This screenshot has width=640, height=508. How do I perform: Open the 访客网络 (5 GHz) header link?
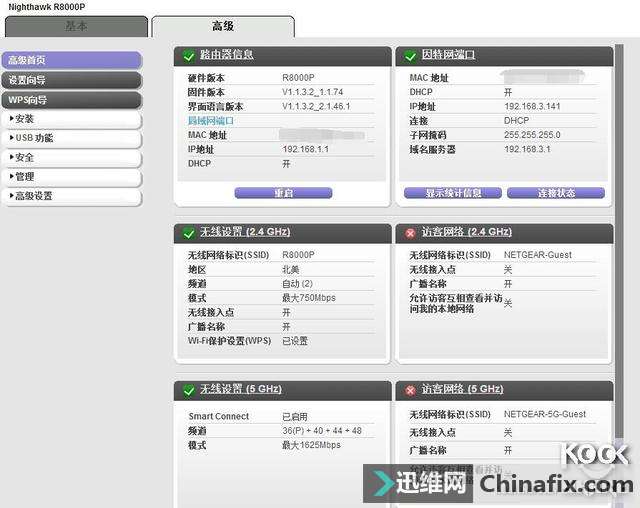coord(462,389)
